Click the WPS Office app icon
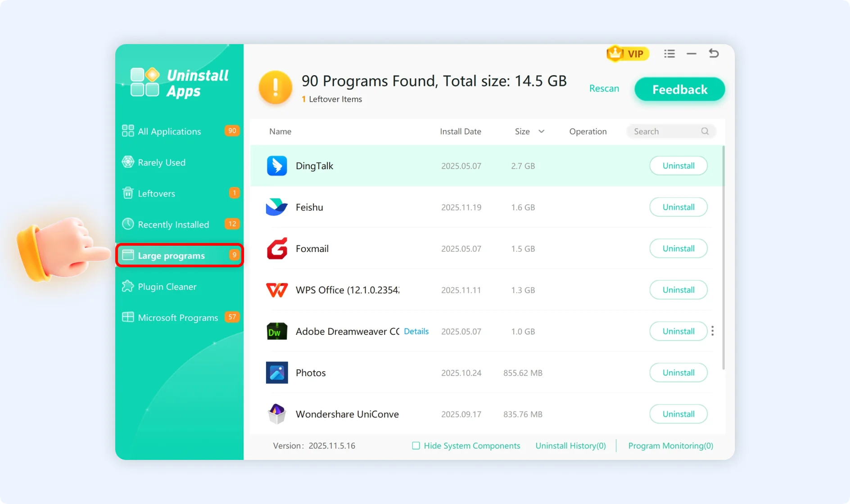This screenshot has height=504, width=850. click(277, 290)
